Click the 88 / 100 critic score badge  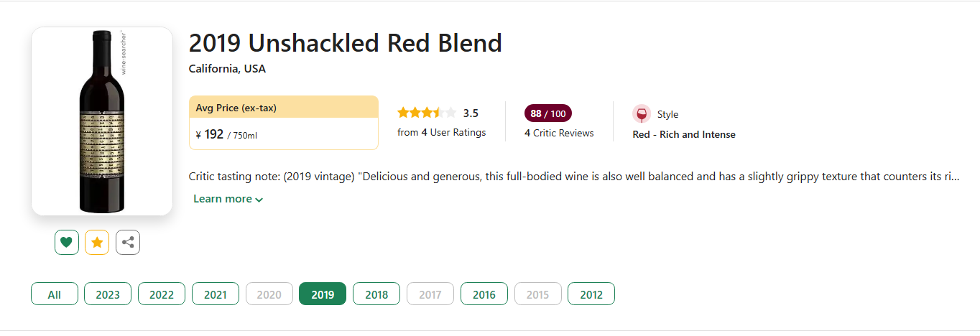(548, 113)
